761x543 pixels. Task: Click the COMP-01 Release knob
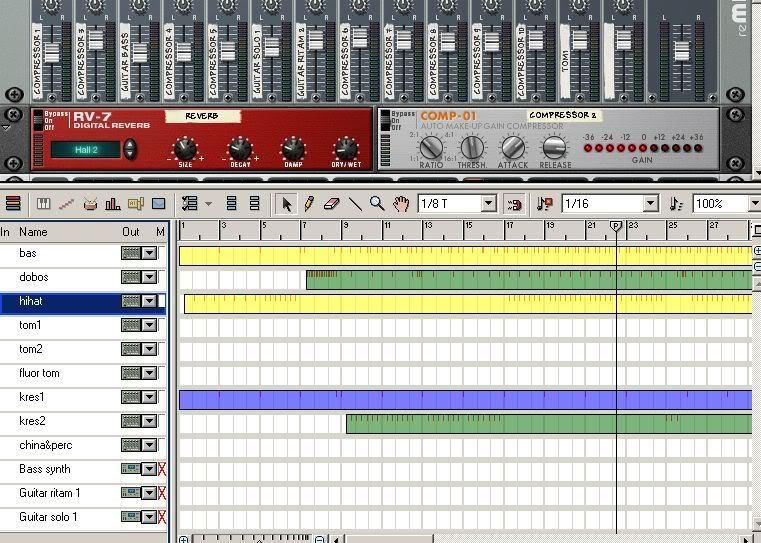click(x=554, y=148)
